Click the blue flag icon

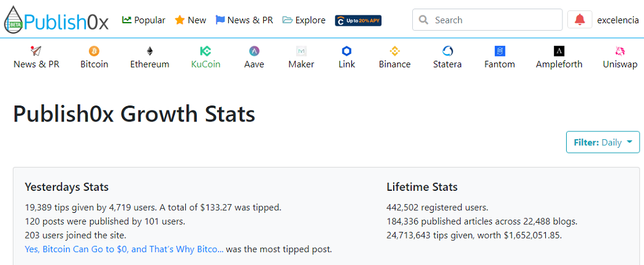[220, 20]
